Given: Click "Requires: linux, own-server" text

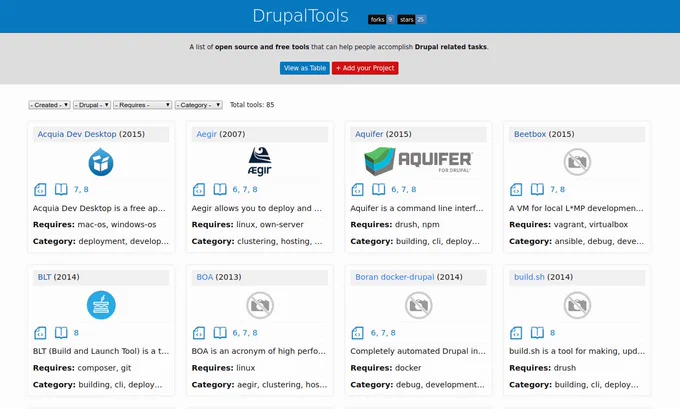Looking at the screenshot, I should coord(248,224).
